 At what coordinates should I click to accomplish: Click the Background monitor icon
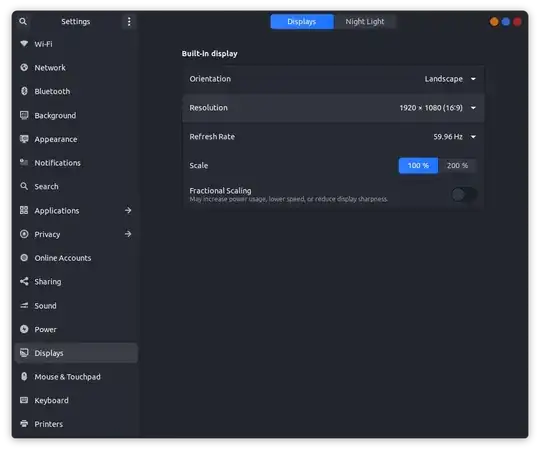tap(24, 115)
